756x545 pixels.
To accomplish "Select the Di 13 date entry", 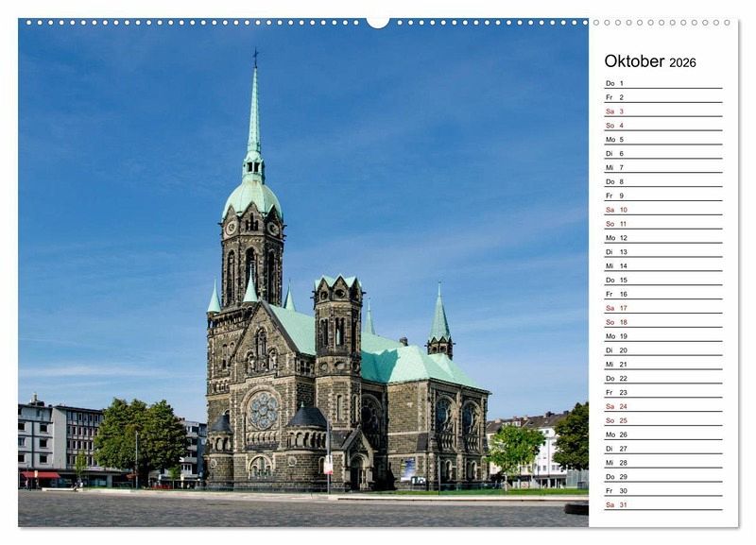I will point(661,252).
